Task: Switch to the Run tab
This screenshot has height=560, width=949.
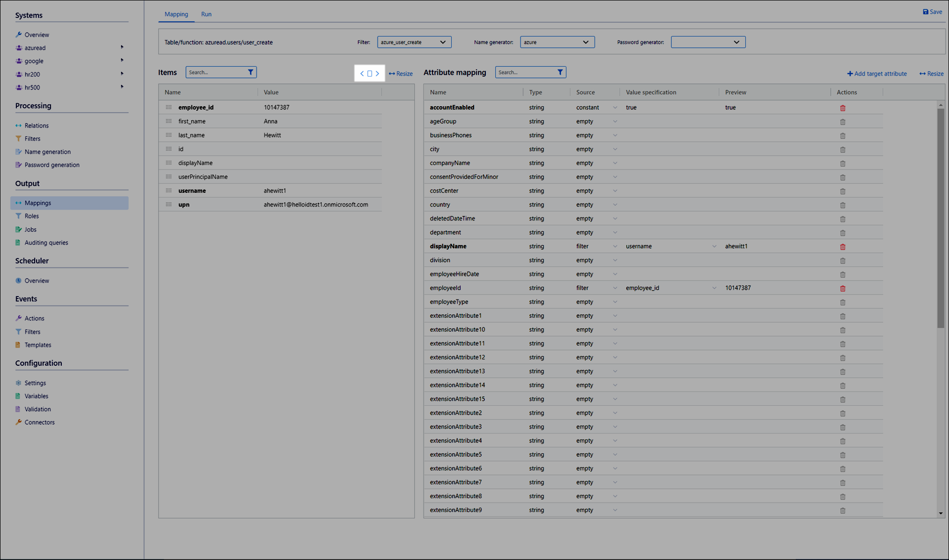Action: (206, 14)
